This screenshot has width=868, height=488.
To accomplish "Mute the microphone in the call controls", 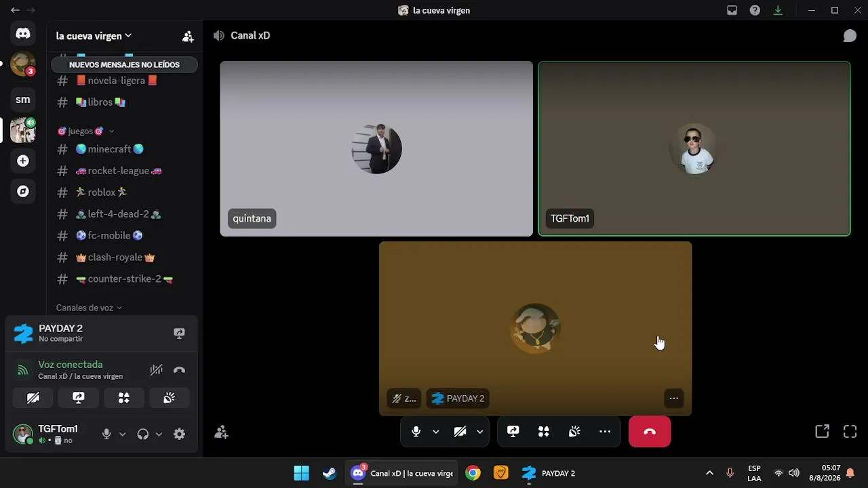I will [x=416, y=432].
